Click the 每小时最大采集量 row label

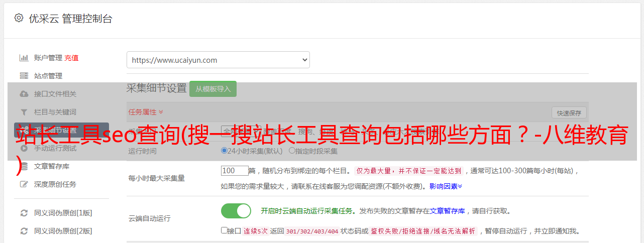pyautogui.click(x=156, y=178)
